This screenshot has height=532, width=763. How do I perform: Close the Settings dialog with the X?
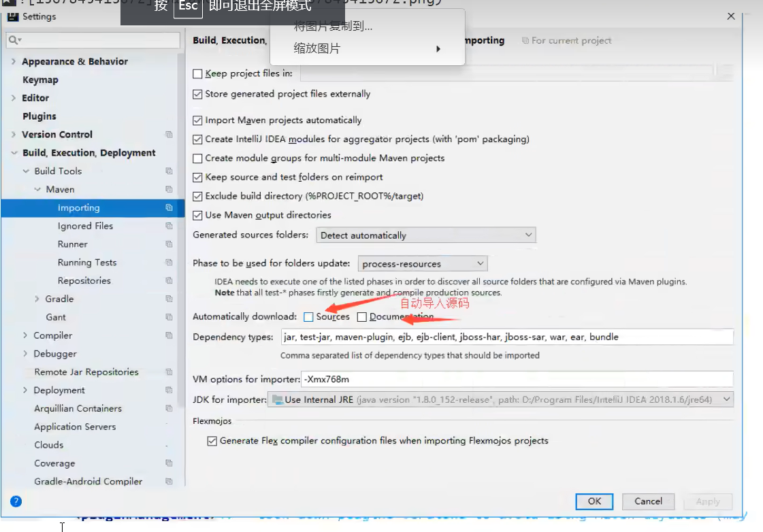coord(731,16)
